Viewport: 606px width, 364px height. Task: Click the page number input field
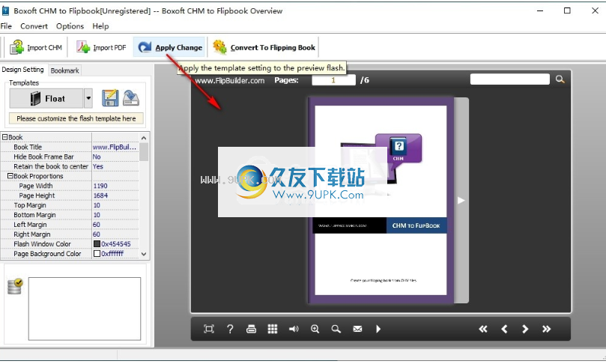click(x=333, y=80)
